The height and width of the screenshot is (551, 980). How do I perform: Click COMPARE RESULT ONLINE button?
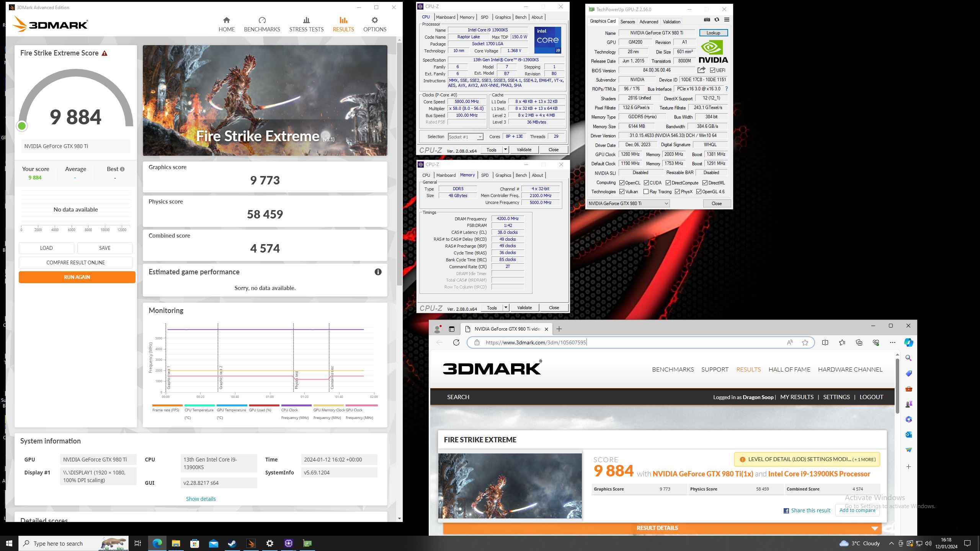point(75,262)
